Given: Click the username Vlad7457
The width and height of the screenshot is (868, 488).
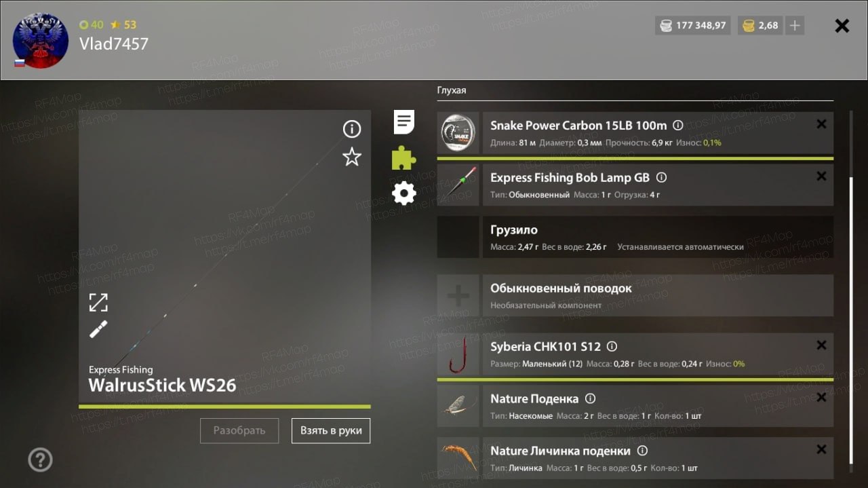Looking at the screenshot, I should point(113,44).
